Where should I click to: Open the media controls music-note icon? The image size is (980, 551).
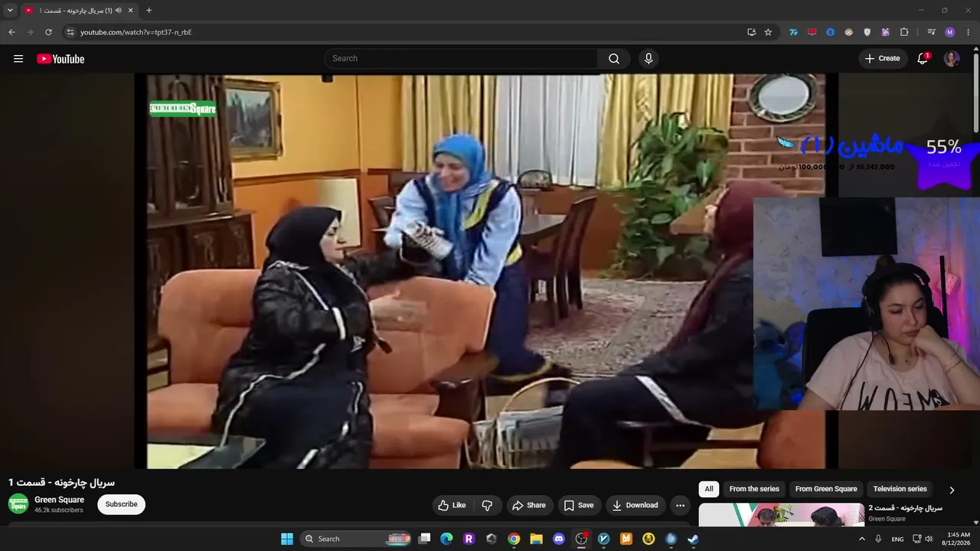click(x=931, y=32)
